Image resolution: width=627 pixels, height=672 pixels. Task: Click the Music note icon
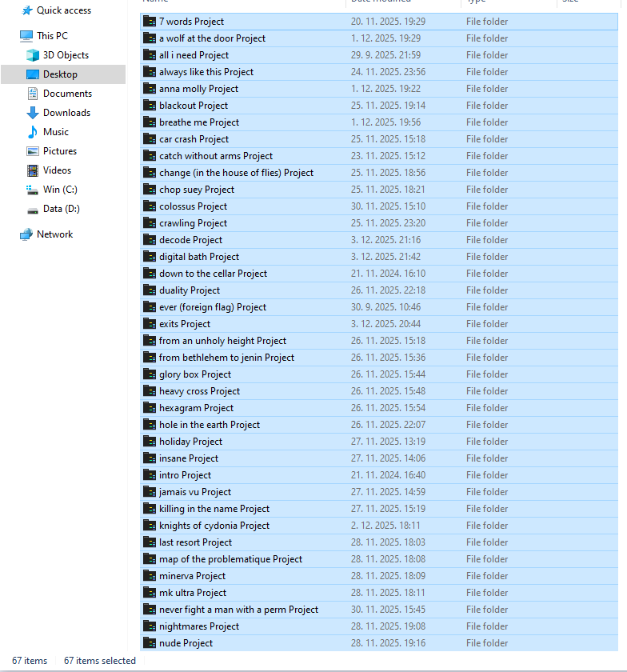pyautogui.click(x=33, y=132)
